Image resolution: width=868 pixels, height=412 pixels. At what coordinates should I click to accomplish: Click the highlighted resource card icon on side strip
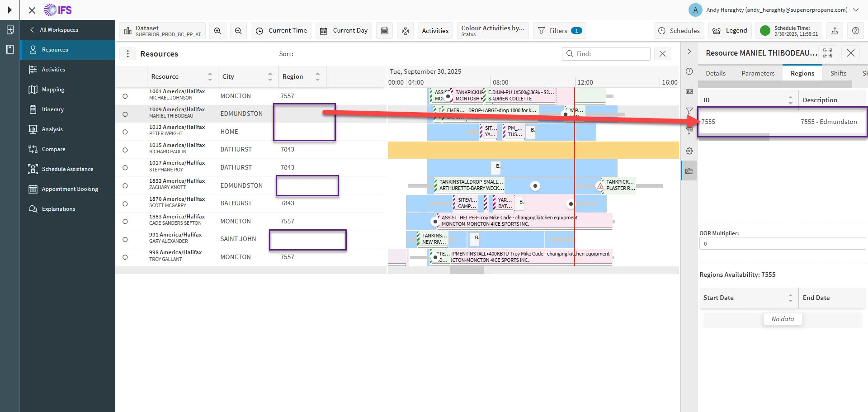pos(689,171)
